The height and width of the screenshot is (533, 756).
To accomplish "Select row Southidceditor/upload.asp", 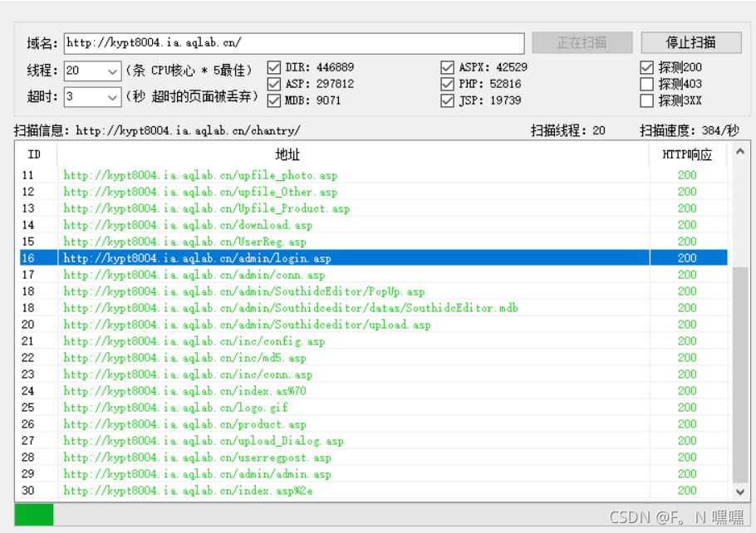I will 373,325.
